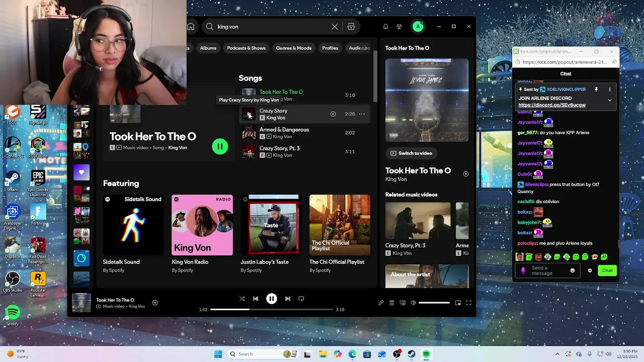Select the Albums filter chip
This screenshot has width=644, height=362.
(x=208, y=48)
